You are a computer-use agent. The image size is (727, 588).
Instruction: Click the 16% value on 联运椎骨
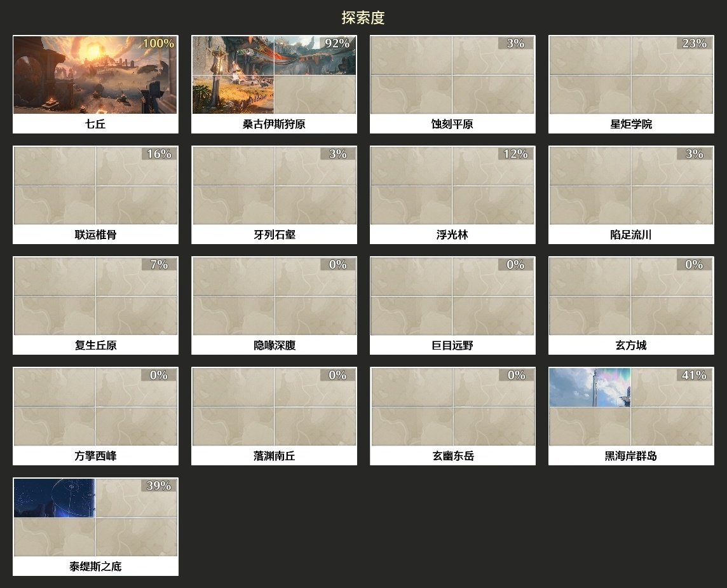tap(159, 153)
